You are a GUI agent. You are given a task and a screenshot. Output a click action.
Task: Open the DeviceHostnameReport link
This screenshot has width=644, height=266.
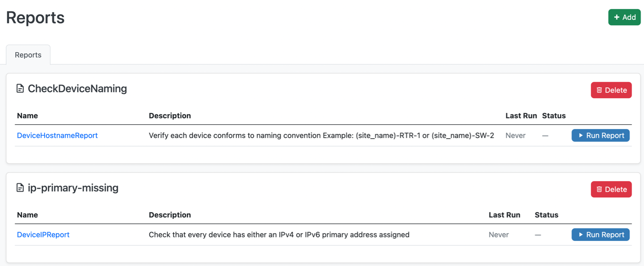pyautogui.click(x=57, y=135)
